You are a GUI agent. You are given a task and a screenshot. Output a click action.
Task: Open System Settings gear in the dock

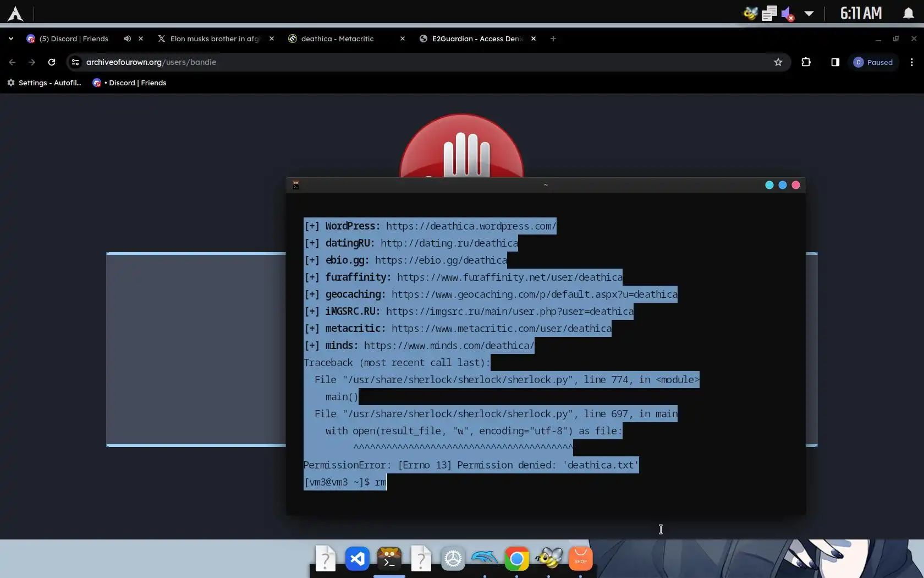click(453, 559)
